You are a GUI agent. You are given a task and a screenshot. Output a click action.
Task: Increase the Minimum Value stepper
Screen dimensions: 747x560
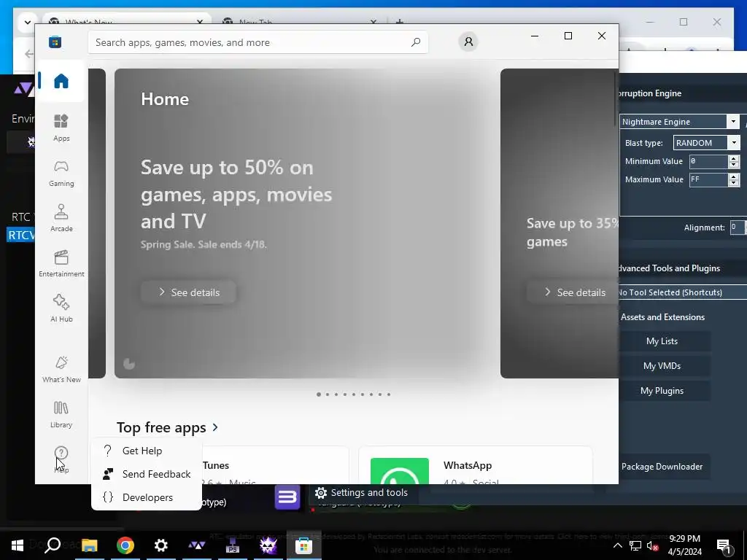[734, 158]
